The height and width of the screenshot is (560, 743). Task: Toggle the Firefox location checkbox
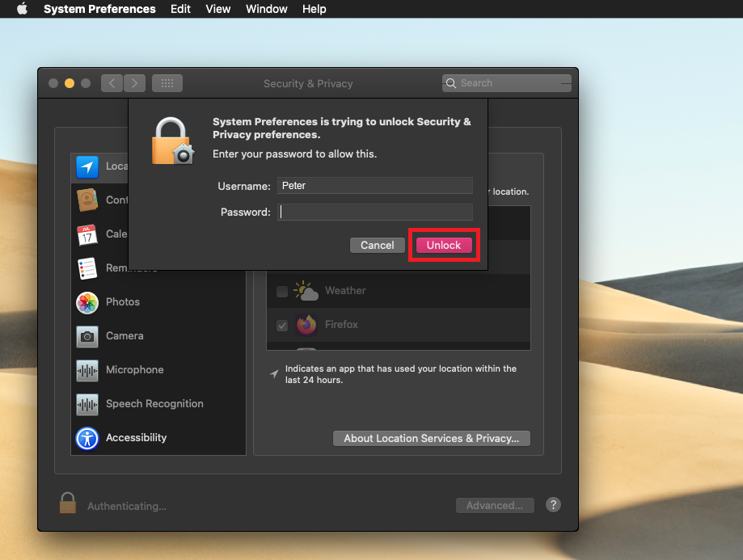click(282, 325)
